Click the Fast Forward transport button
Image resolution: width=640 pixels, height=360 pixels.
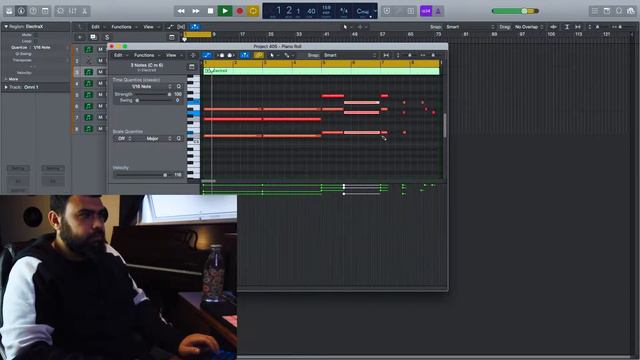[196, 11]
